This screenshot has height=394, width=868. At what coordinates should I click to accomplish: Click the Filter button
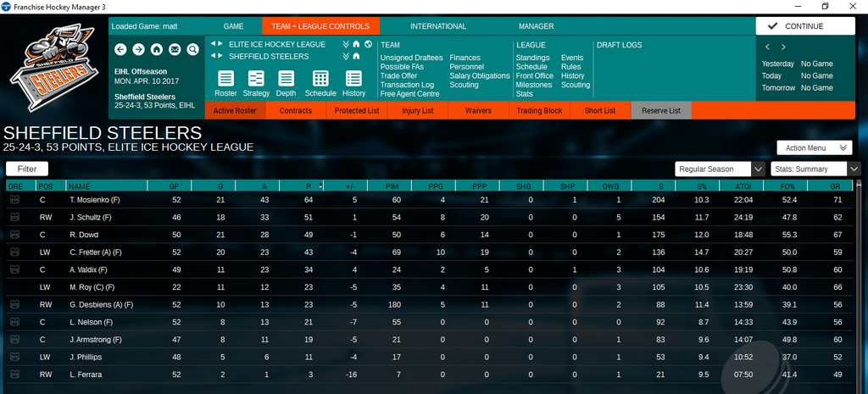point(27,169)
